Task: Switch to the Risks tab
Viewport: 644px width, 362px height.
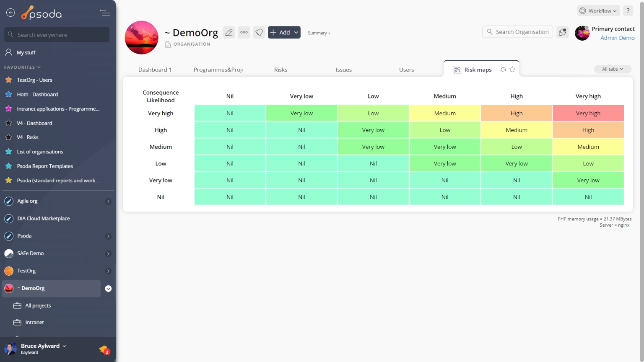Action: point(280,70)
